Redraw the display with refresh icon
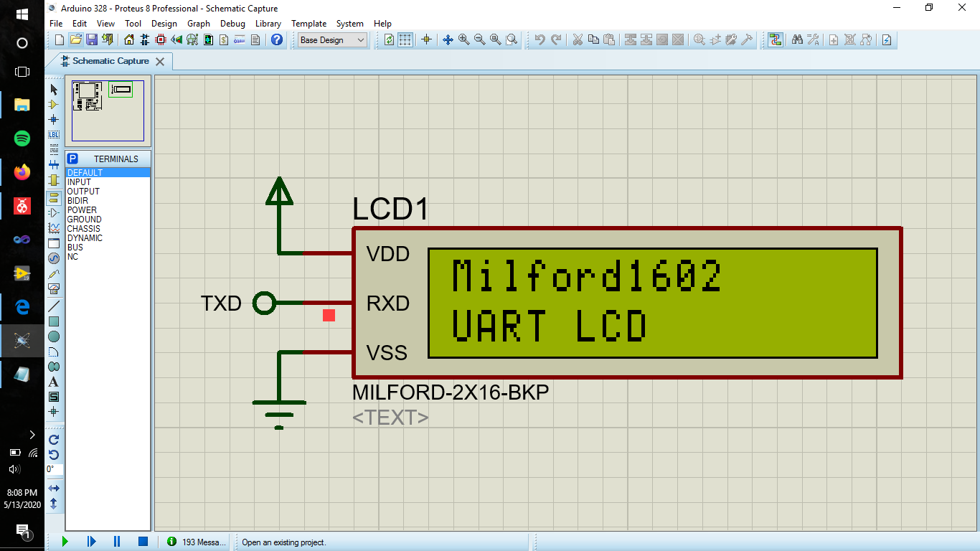 tap(389, 40)
